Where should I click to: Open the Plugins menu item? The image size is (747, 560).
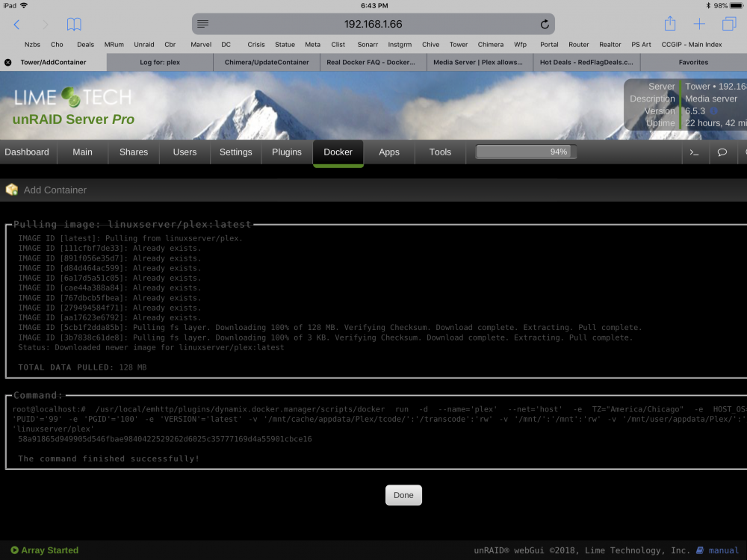click(287, 152)
